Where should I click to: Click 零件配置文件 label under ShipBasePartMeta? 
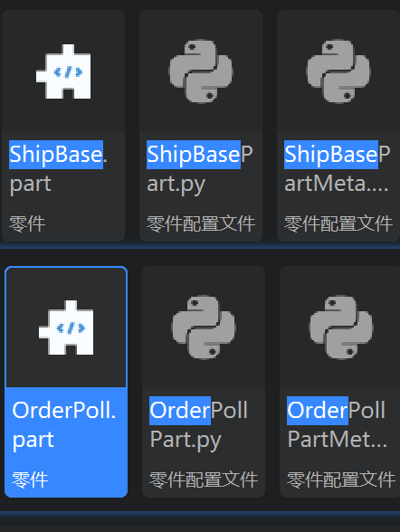point(338,224)
